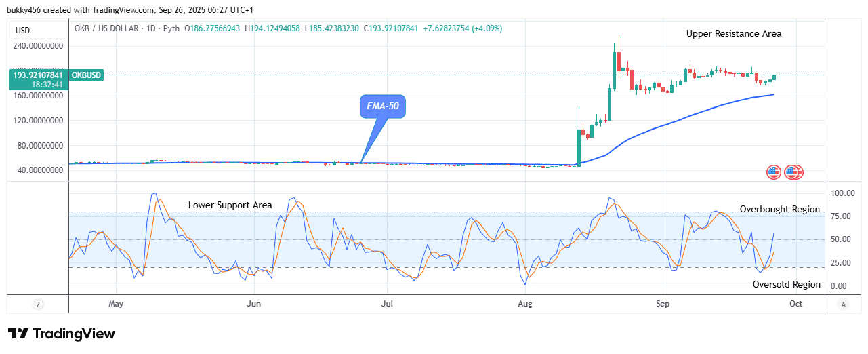Click the OKBUSD symbol tag
868x354 pixels.
tap(87, 75)
